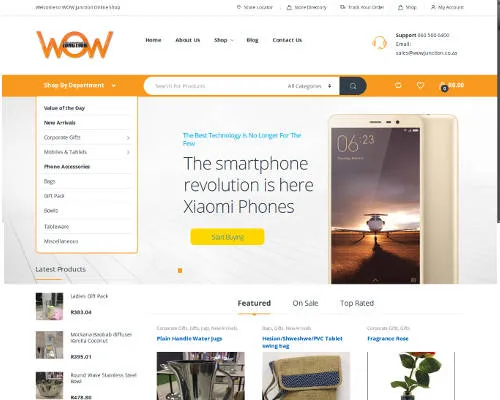Expand Mobiles & Tablets submenu arrow
Image resolution: width=500 pixels, height=400 pixels.
point(128,152)
